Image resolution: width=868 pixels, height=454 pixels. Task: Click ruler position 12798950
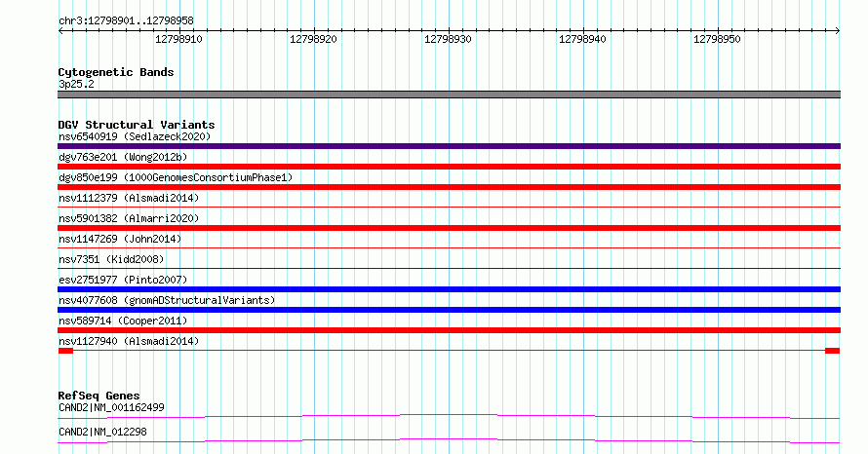tap(717, 39)
